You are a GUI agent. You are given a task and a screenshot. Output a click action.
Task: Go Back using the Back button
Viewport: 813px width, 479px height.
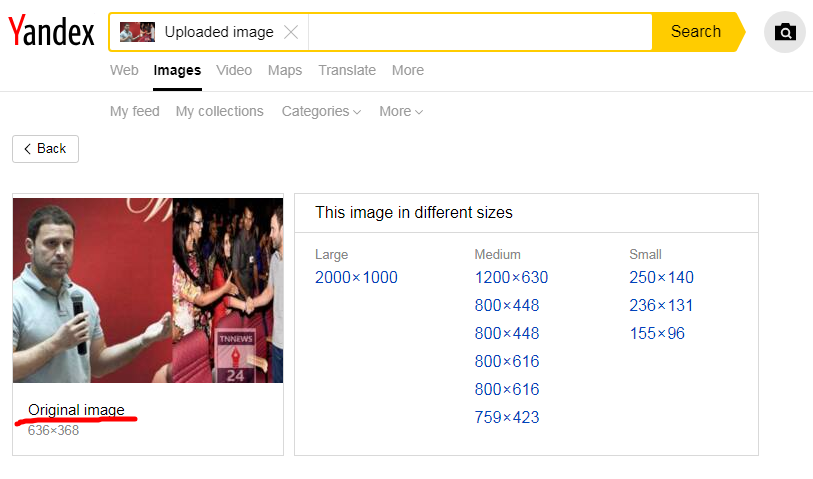tap(46, 149)
